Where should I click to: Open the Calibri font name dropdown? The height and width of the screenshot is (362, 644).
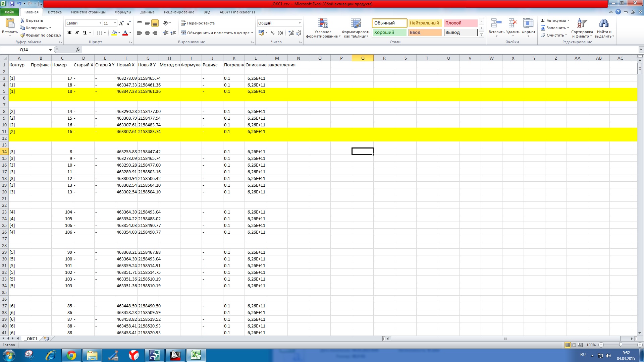100,23
